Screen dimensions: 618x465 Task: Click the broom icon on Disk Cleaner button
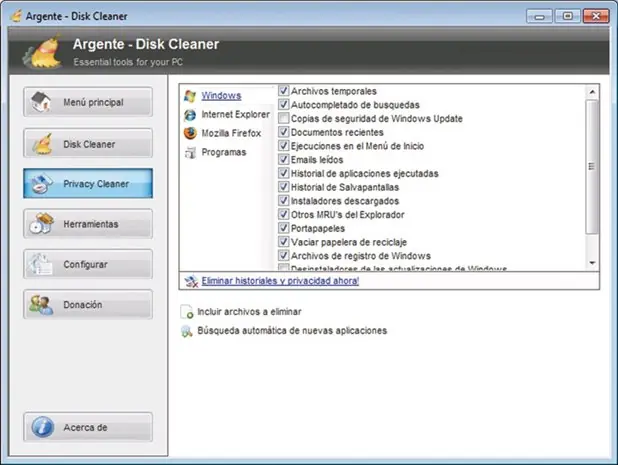42,144
